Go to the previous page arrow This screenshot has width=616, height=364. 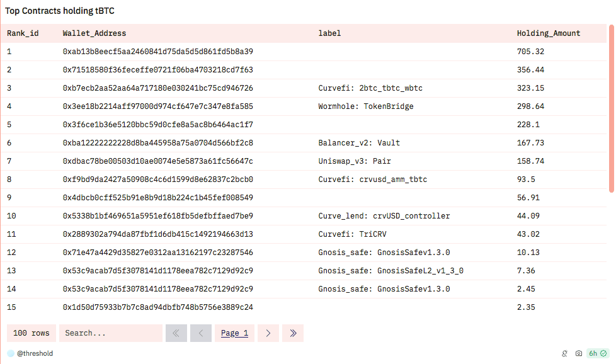click(x=200, y=333)
